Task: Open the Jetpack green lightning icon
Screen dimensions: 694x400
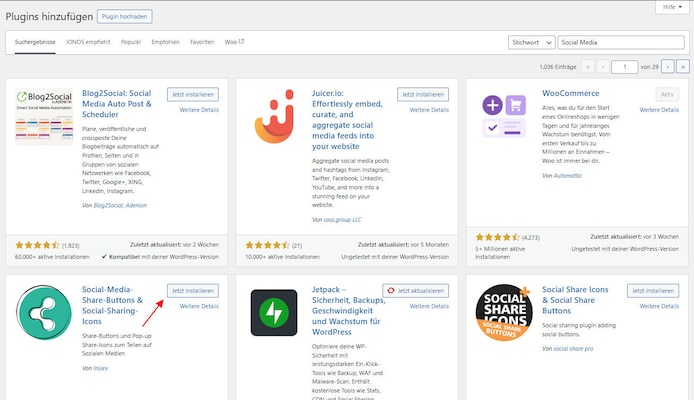Action: pos(274,312)
